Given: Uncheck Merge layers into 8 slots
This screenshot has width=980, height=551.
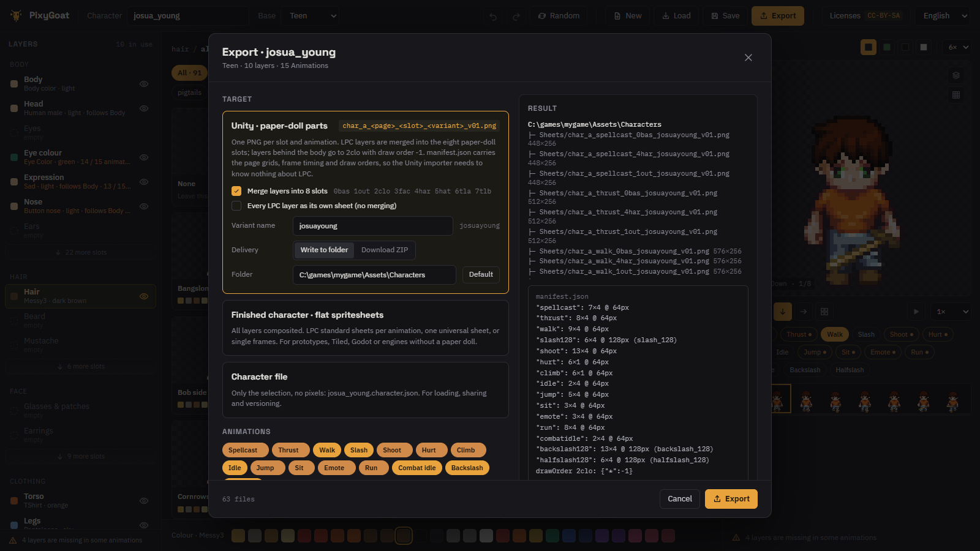Looking at the screenshot, I should pos(236,191).
